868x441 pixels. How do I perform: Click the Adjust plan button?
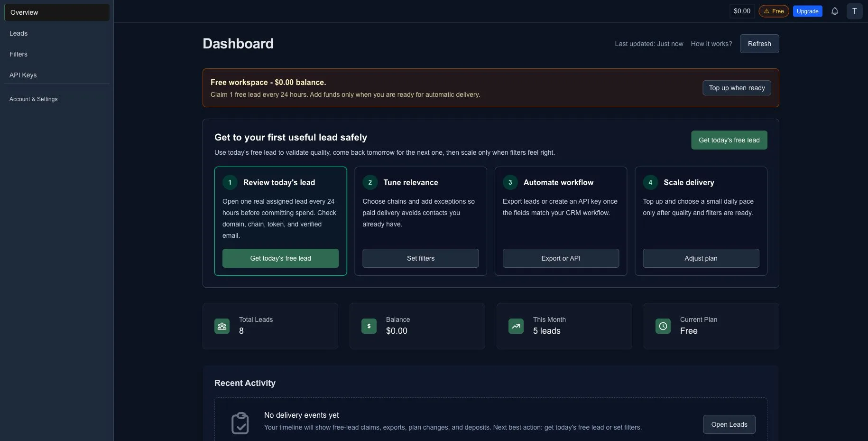pos(701,258)
